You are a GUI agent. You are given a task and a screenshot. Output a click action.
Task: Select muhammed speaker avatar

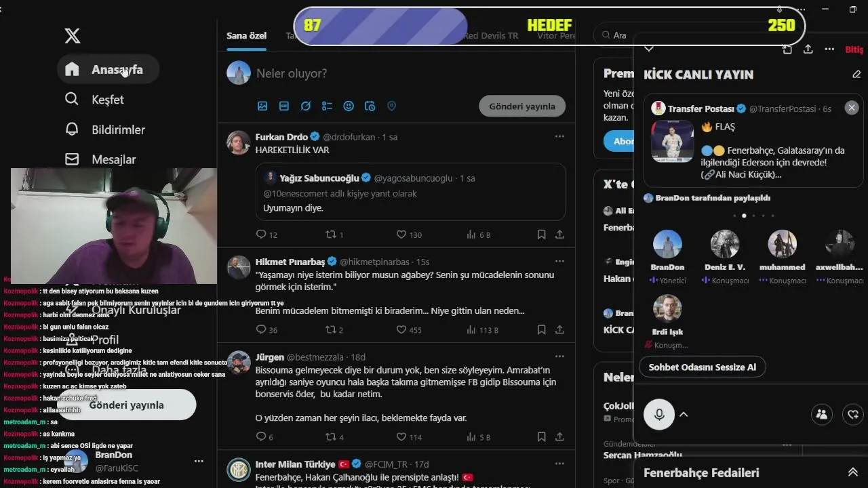[783, 244]
